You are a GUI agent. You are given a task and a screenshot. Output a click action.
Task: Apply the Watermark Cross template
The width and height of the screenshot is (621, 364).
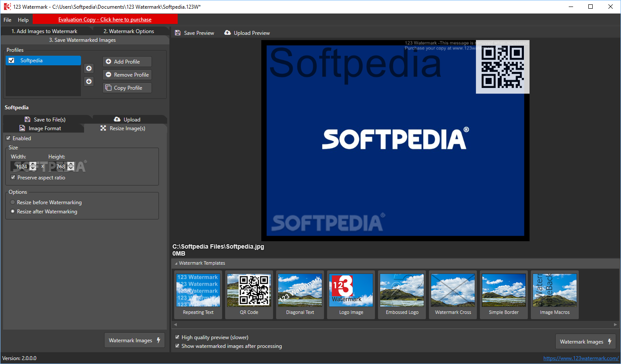click(x=453, y=295)
